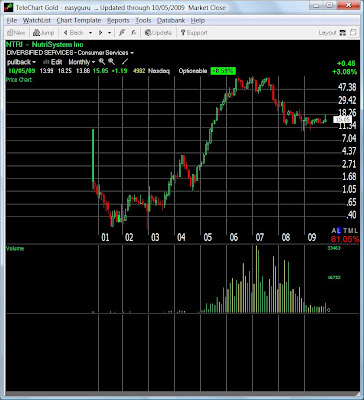Click the Nasdaq exchange label
The image size is (364, 400).
click(159, 71)
